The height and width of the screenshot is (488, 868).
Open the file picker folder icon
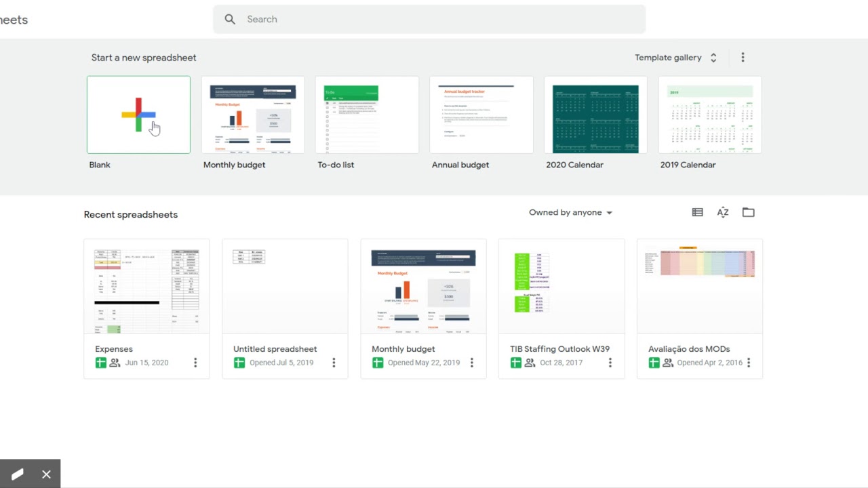point(748,212)
